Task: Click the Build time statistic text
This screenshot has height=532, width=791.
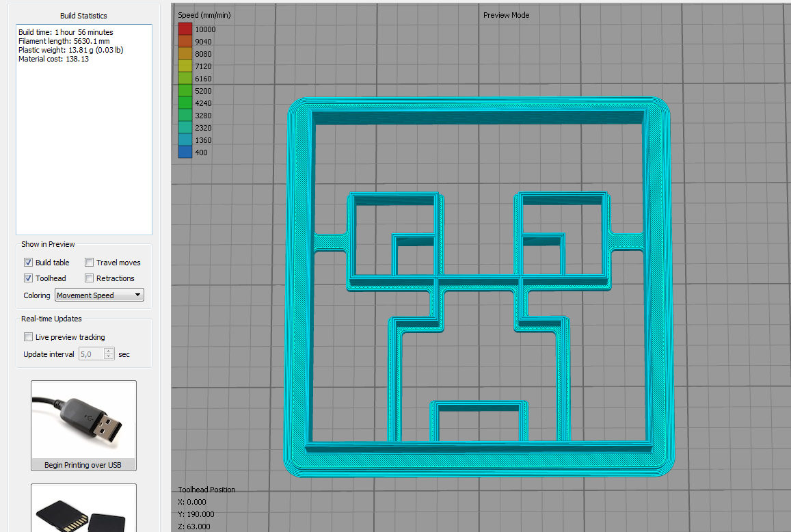Action: tap(66, 32)
